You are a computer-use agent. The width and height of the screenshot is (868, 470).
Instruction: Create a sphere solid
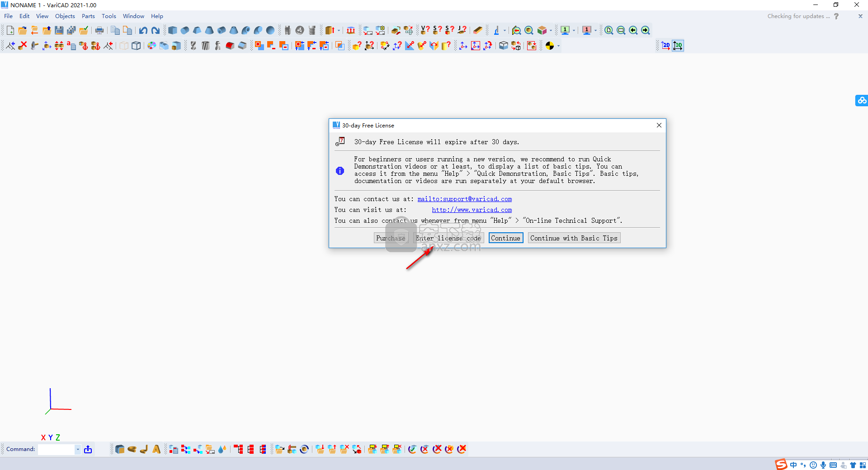270,30
